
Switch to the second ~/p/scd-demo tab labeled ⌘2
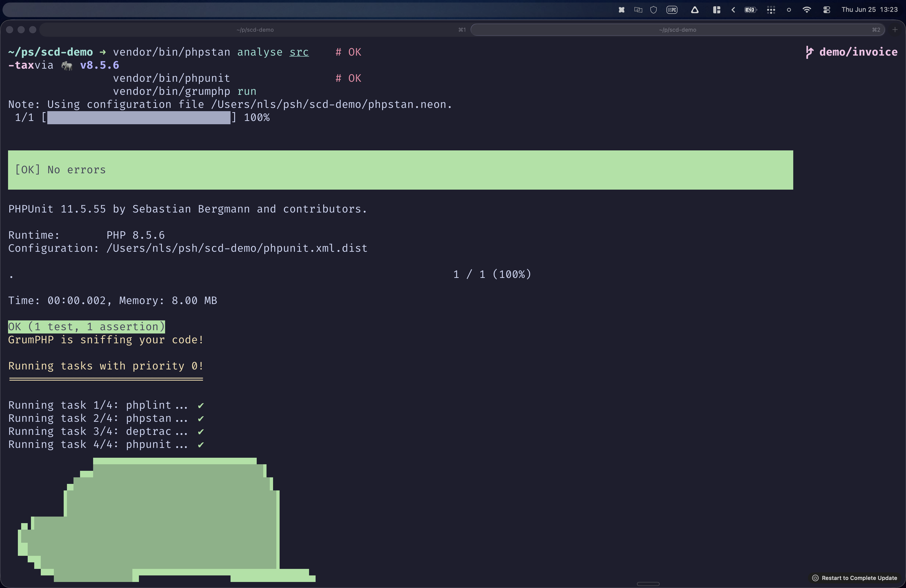coord(677,30)
